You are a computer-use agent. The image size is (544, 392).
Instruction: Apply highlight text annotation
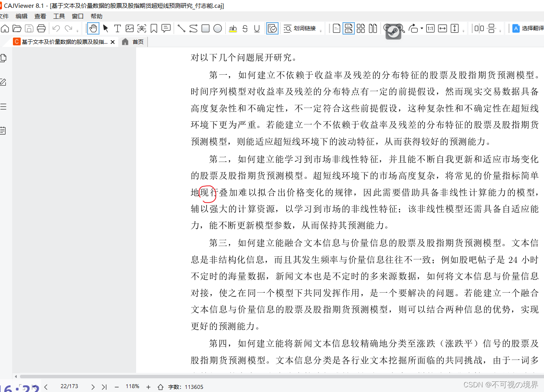[x=233, y=29]
